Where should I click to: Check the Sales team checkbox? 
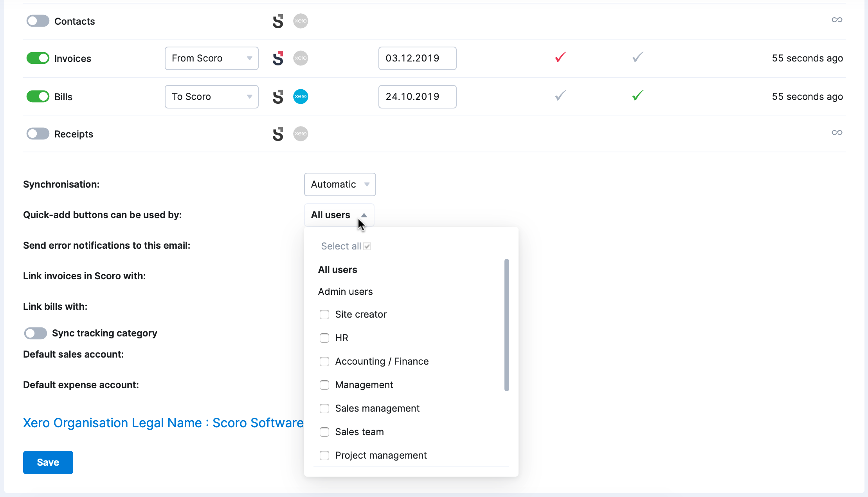pyautogui.click(x=324, y=432)
